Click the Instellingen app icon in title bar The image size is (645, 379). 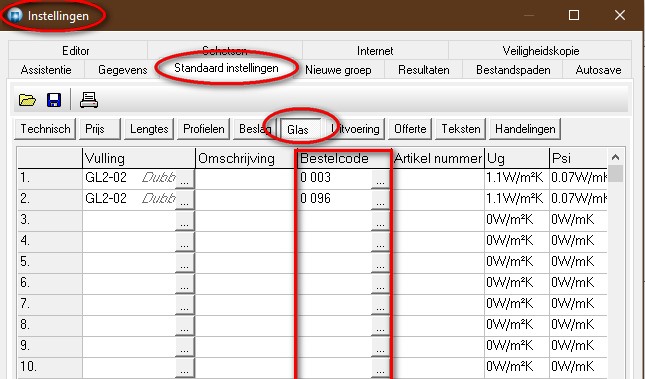point(15,16)
